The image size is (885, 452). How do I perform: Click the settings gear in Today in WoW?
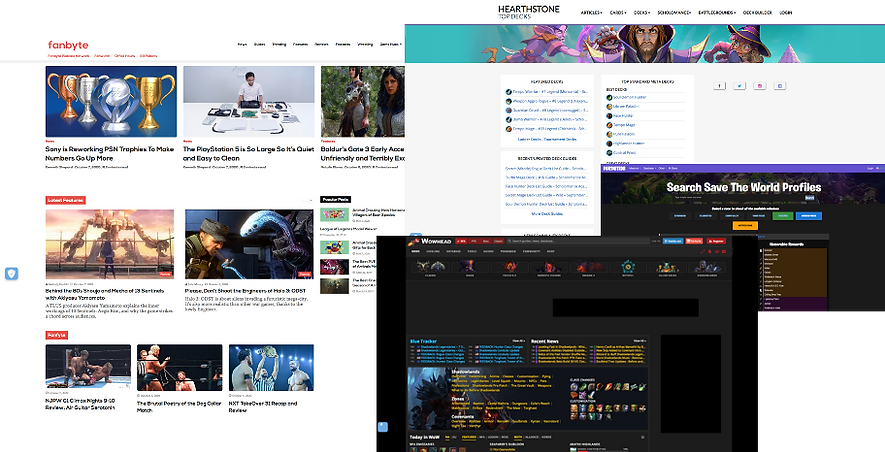coord(642,437)
